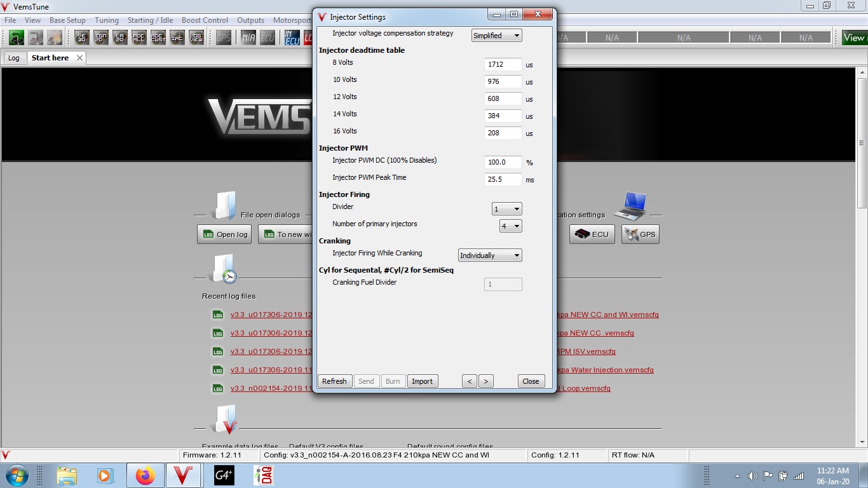Image resolution: width=868 pixels, height=488 pixels.
Task: Open the VE 3D table editor
Action: pyautogui.click(x=81, y=38)
